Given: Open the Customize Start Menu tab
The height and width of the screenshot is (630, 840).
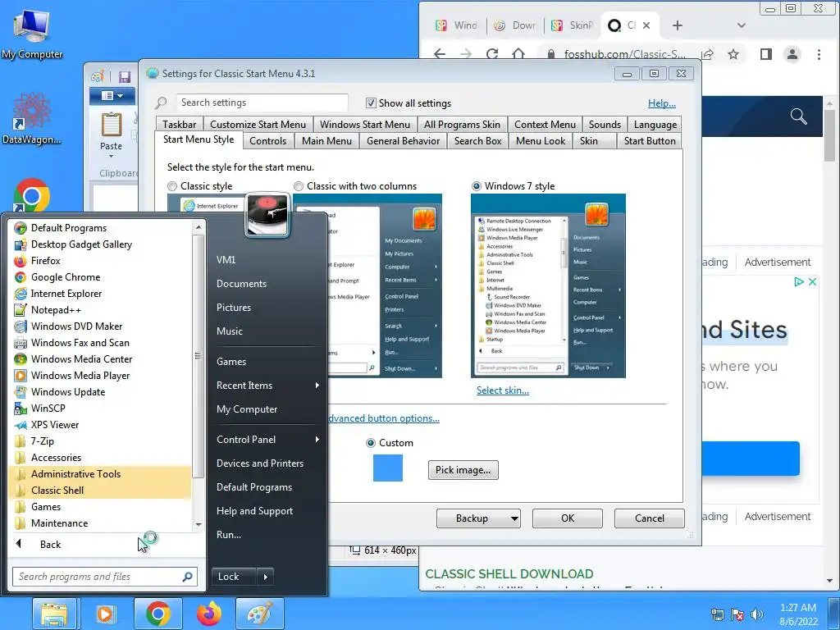Looking at the screenshot, I should pos(258,125).
